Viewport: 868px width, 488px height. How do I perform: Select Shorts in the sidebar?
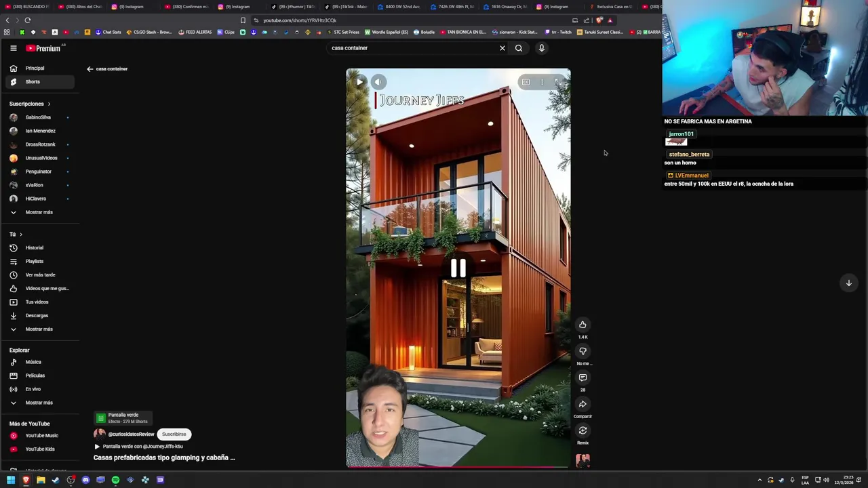pos(39,82)
